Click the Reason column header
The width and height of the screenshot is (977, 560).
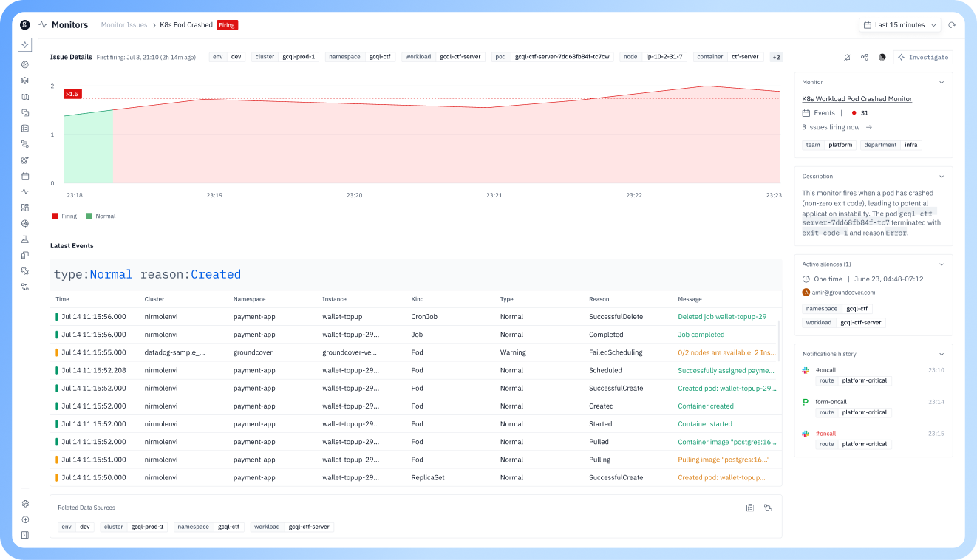click(x=599, y=299)
